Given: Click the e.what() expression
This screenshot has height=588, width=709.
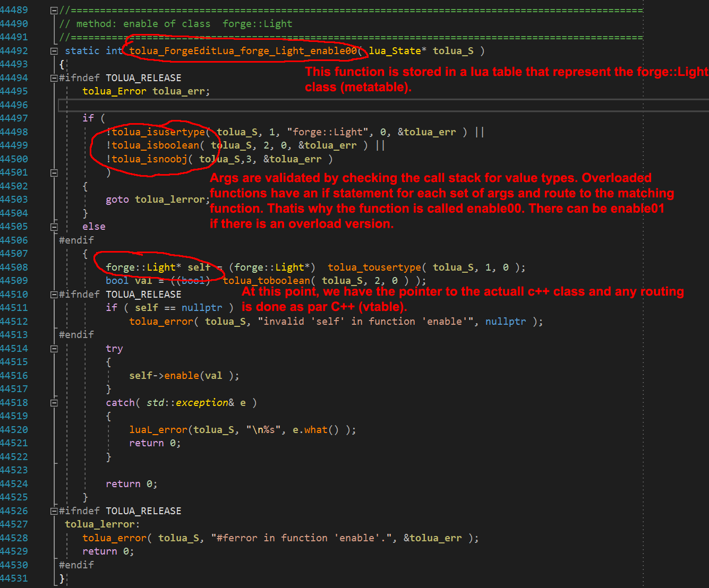Looking at the screenshot, I should click(315, 430).
